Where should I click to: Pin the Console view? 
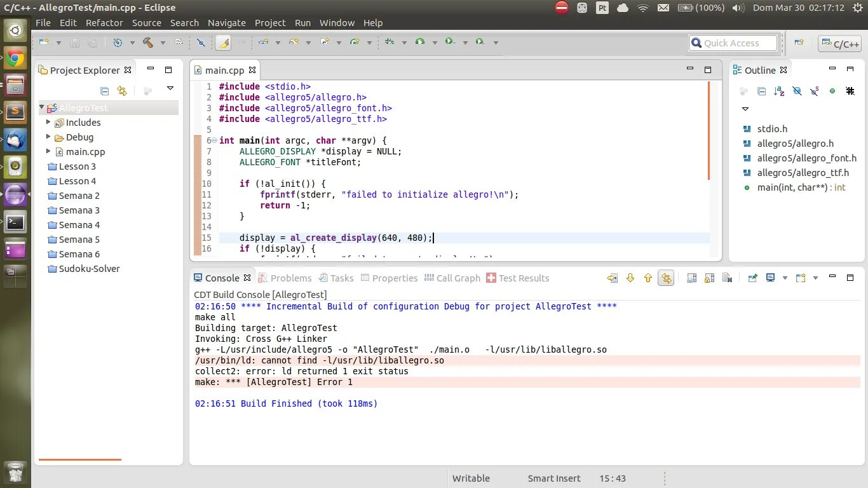coord(753,278)
